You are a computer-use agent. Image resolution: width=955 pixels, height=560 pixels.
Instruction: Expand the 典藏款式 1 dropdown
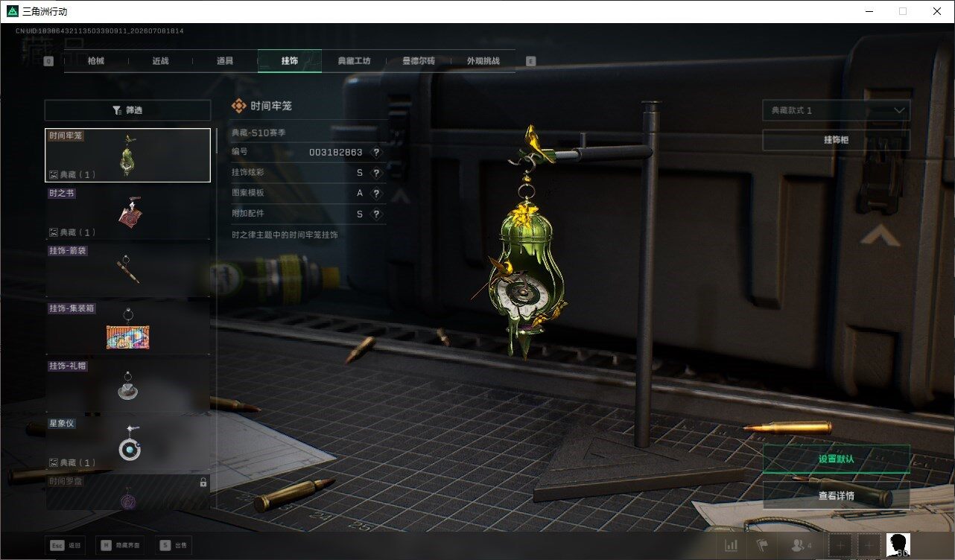(836, 110)
